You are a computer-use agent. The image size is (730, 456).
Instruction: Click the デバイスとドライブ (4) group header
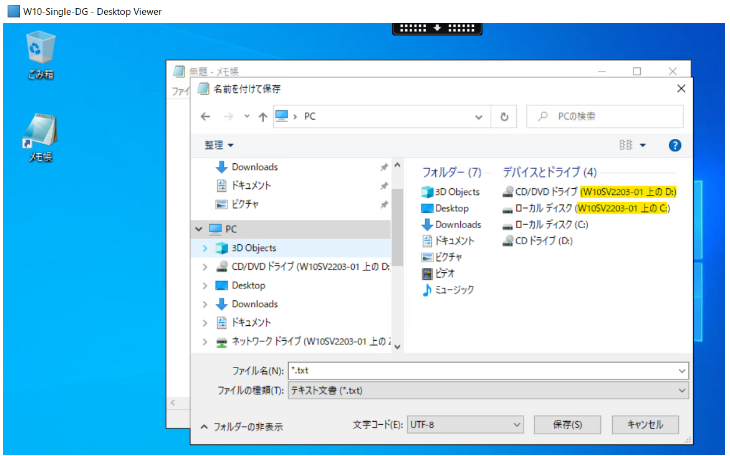click(549, 172)
